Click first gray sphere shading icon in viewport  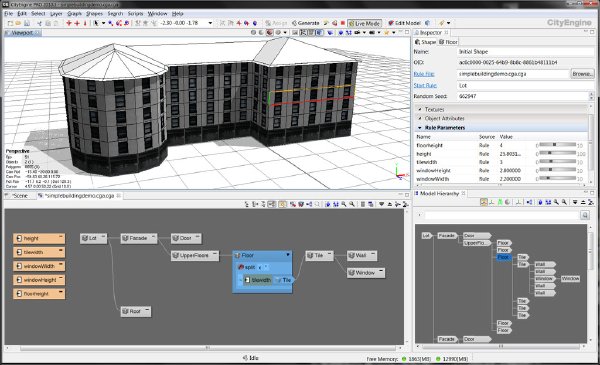point(253,33)
